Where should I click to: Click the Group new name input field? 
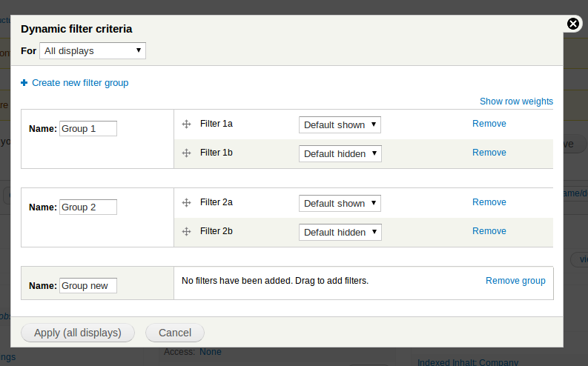coord(87,286)
